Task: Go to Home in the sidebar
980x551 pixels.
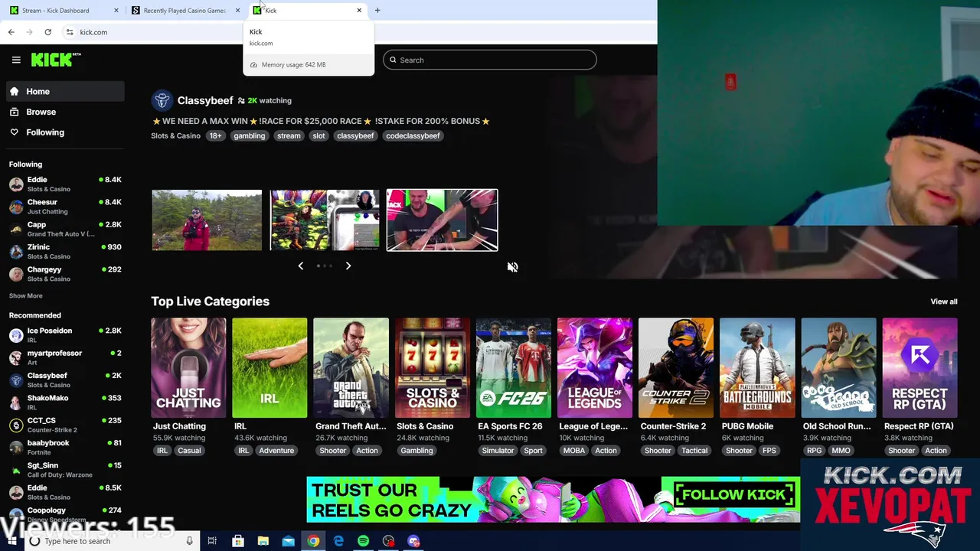Action: (65, 91)
